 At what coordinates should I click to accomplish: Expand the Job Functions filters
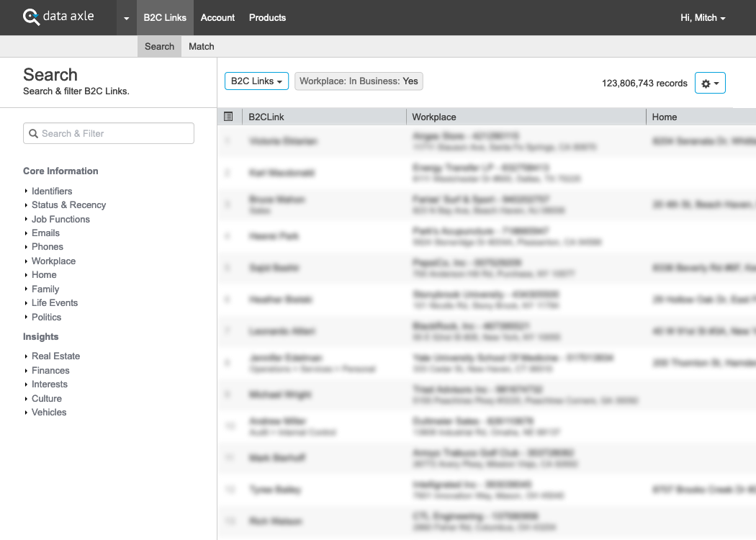[x=60, y=220]
